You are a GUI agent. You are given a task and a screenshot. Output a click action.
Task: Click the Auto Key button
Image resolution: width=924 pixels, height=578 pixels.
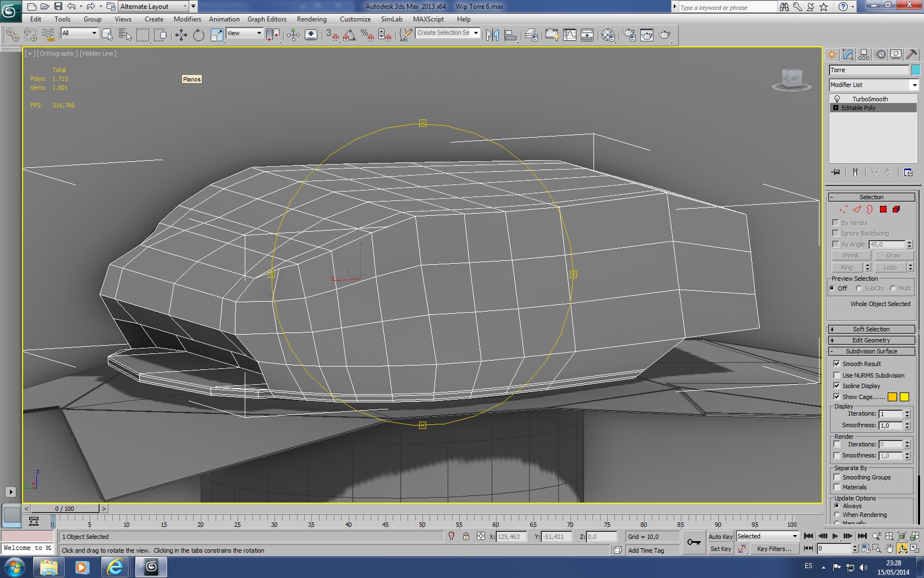pos(720,537)
